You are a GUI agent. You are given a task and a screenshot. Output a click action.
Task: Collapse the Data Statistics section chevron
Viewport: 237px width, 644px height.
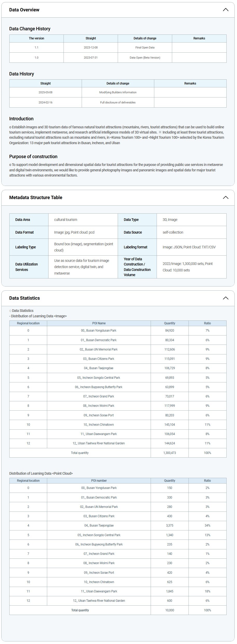pos(225,298)
